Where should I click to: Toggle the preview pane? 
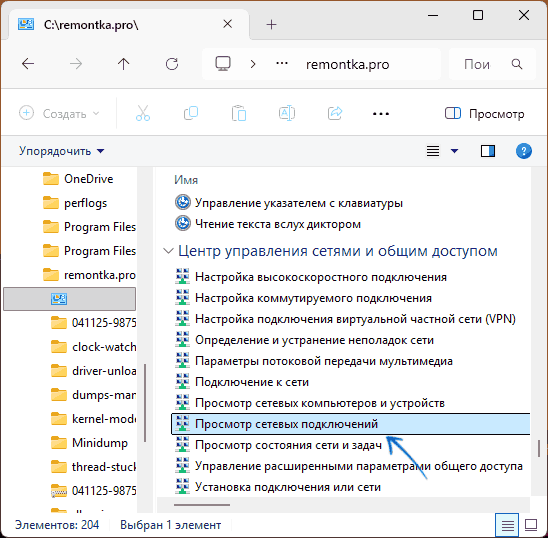(x=488, y=151)
